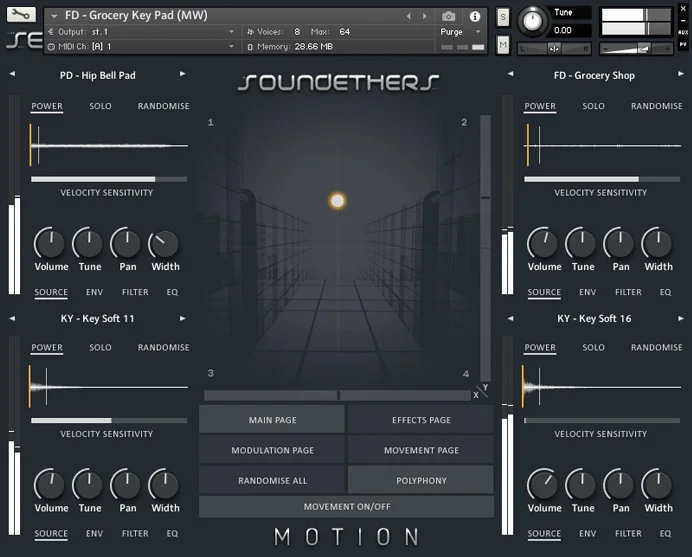Click the pan center icon in the header
The width and height of the screenshot is (692, 557).
(x=554, y=49)
